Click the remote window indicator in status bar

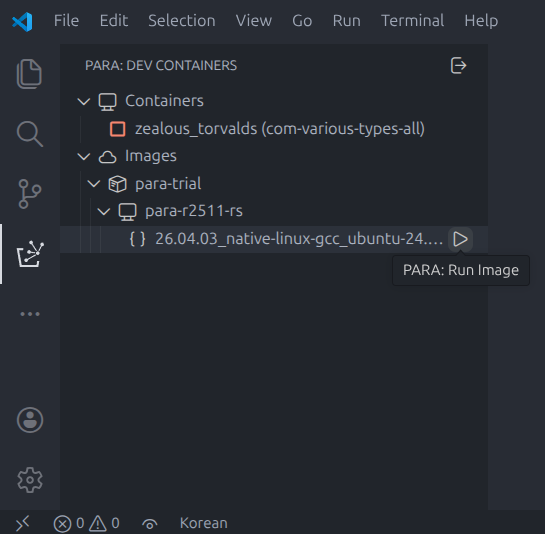pos(23,523)
